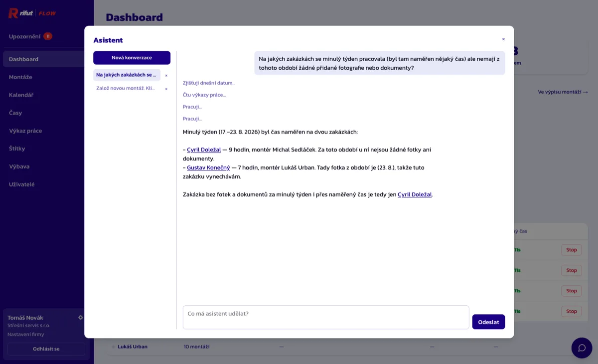Click the Dashboard page heading

click(135, 17)
